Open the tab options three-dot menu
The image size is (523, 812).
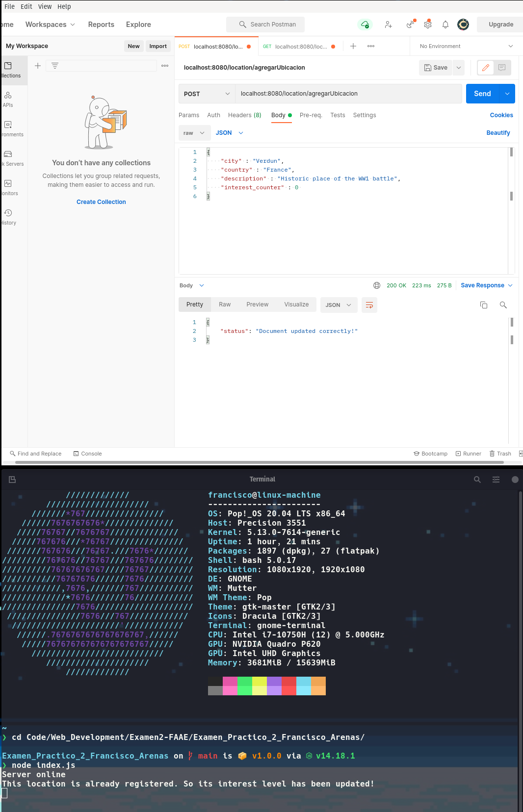click(x=371, y=46)
